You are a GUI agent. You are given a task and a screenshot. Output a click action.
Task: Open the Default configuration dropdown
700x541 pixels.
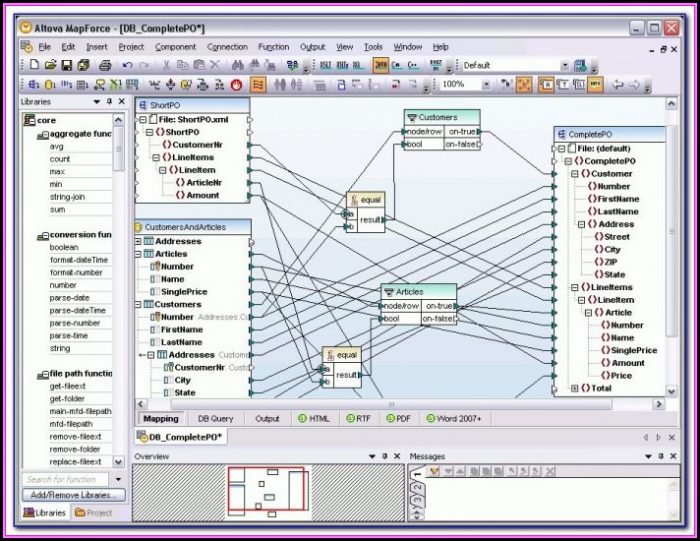point(564,66)
